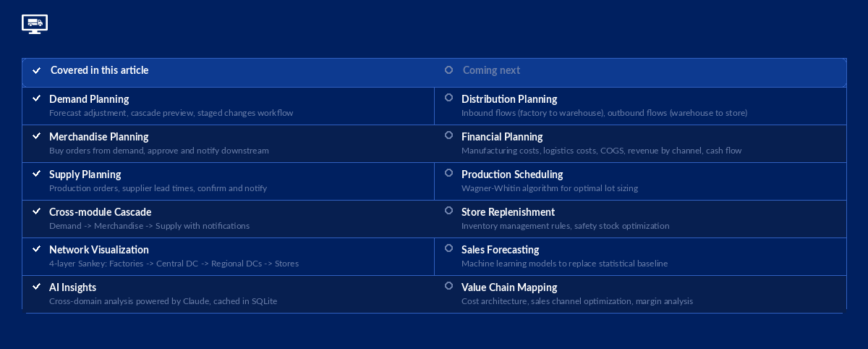Click text 'Buy orders from demand, approve and notify downstream'
This screenshot has width=868, height=349.
159,151
